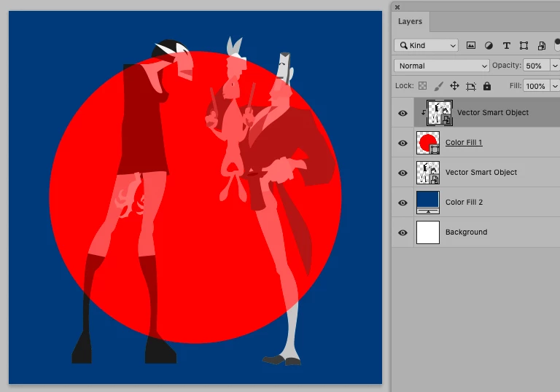The width and height of the screenshot is (560, 392).
Task: Click the red circle on the canvas
Action: pos(195,197)
